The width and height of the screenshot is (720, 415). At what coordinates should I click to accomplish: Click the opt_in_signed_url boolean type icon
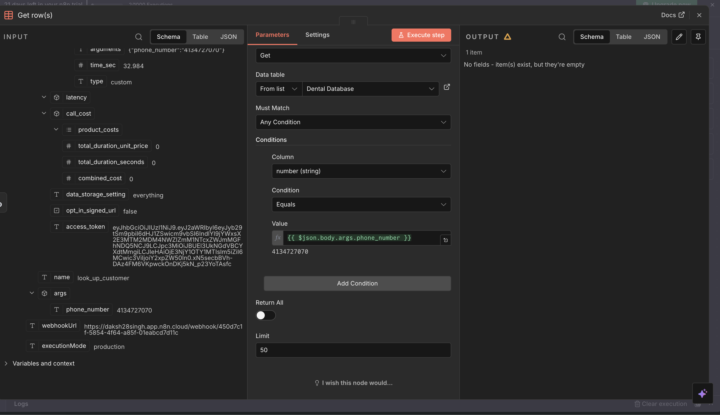(56, 211)
